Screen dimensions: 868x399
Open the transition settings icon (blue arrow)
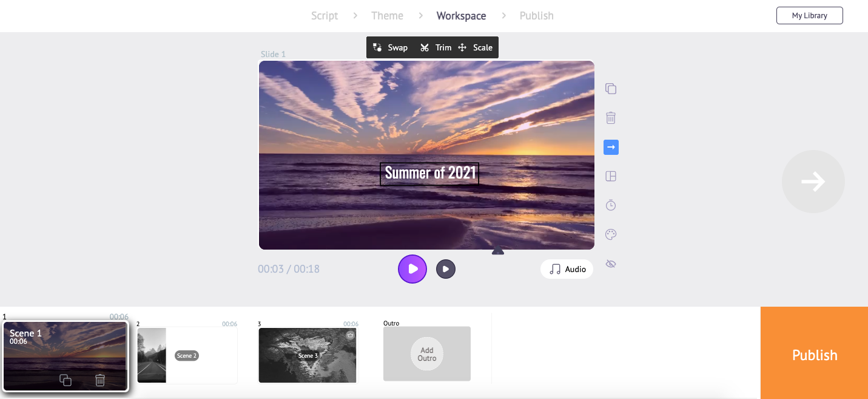[611, 146]
